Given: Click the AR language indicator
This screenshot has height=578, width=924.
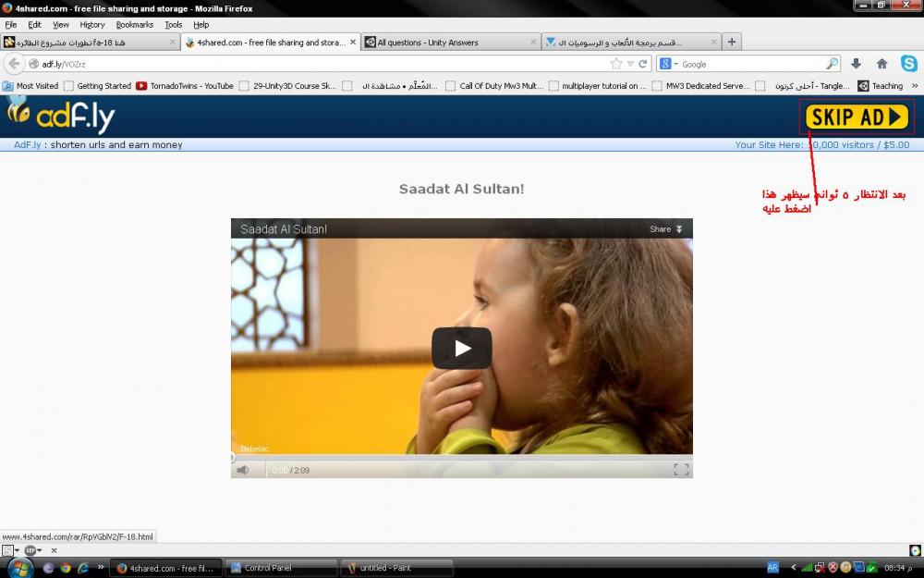Looking at the screenshot, I should [772, 568].
